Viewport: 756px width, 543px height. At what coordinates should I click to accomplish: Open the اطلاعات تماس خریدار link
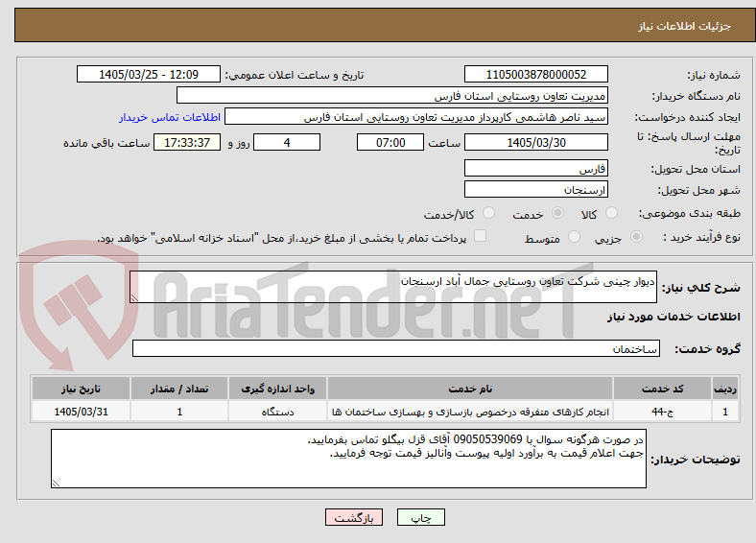coord(170,117)
